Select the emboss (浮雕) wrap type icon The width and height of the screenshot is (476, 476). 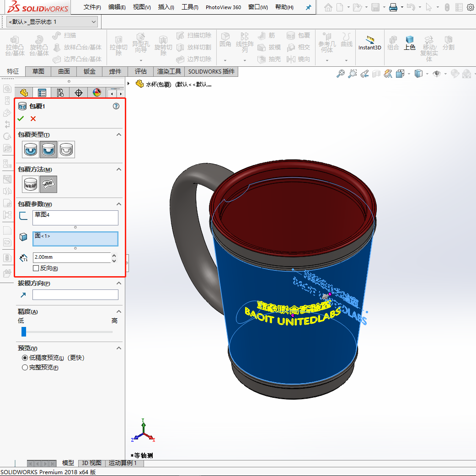31,150
